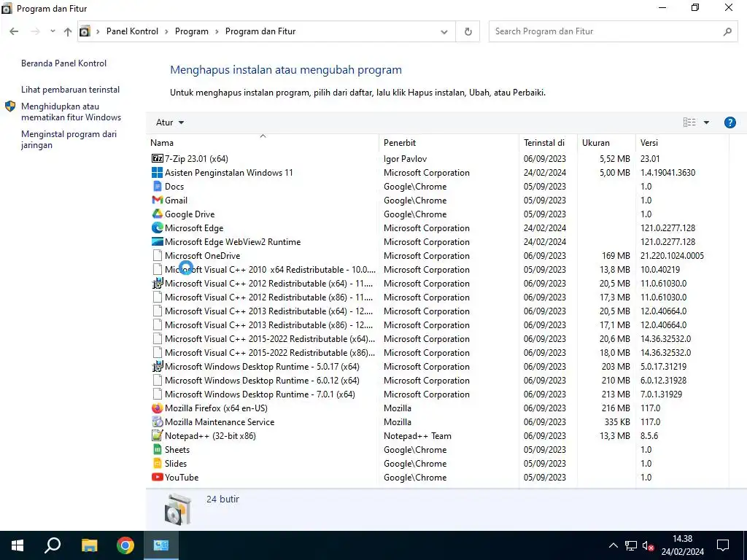Select the Slides app icon
The width and height of the screenshot is (747, 560).
pos(158,463)
